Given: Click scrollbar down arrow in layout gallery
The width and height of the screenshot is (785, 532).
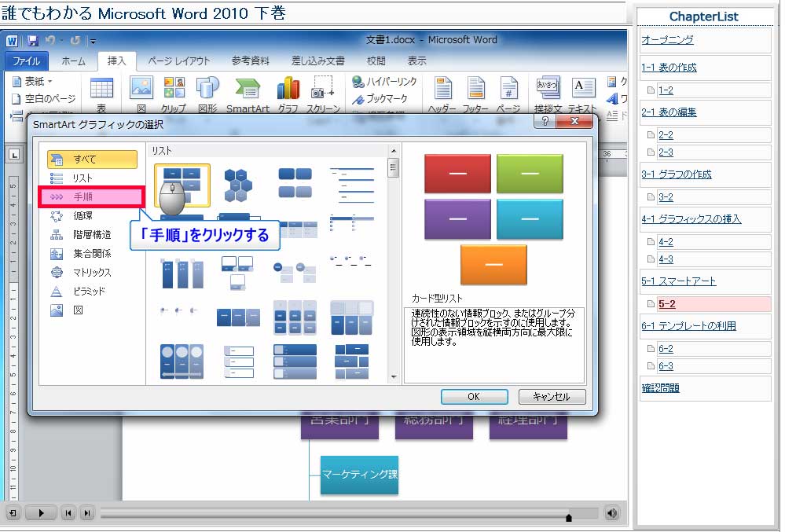Looking at the screenshot, I should coord(394,376).
